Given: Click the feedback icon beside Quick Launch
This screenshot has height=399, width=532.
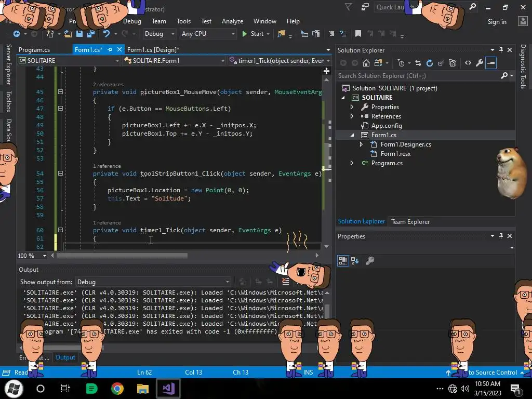Looking at the screenshot, I should [x=365, y=7].
